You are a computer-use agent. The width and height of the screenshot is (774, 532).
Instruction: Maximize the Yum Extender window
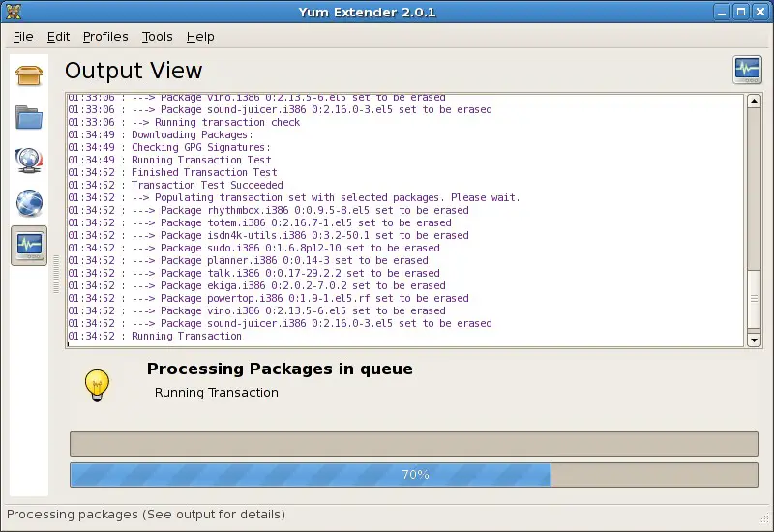pyautogui.click(x=741, y=12)
